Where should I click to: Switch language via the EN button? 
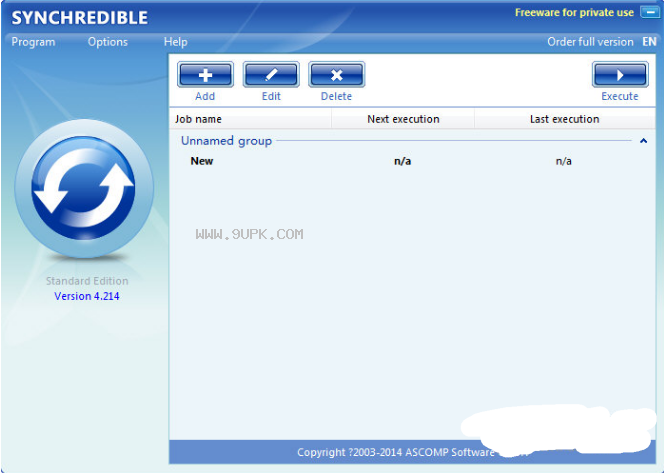point(649,42)
